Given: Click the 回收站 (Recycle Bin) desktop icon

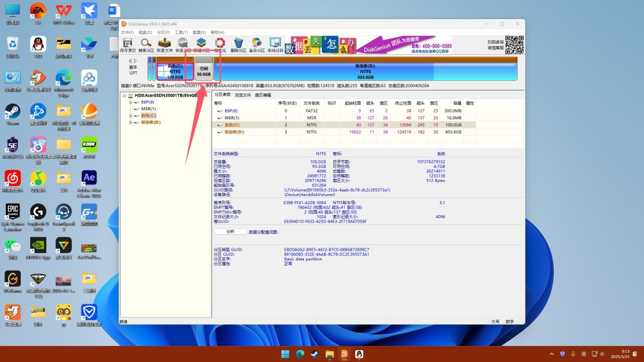Looking at the screenshot, I should tap(13, 47).
